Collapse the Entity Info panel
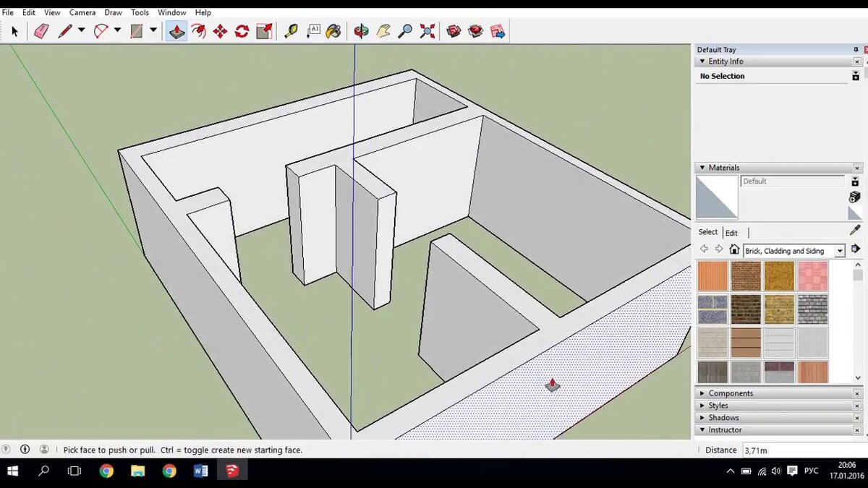 pyautogui.click(x=702, y=61)
